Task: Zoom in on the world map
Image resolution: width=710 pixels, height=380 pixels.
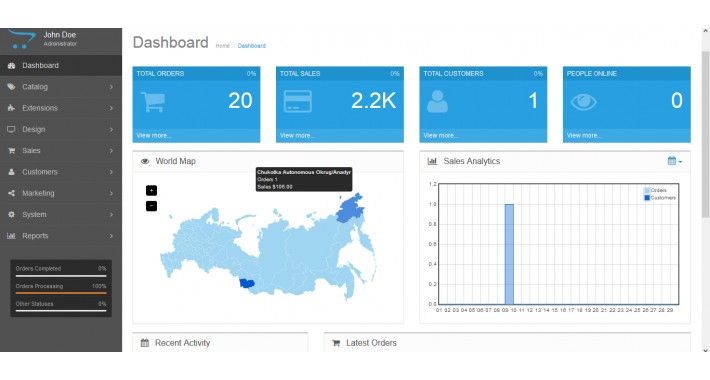Action: coord(151,191)
